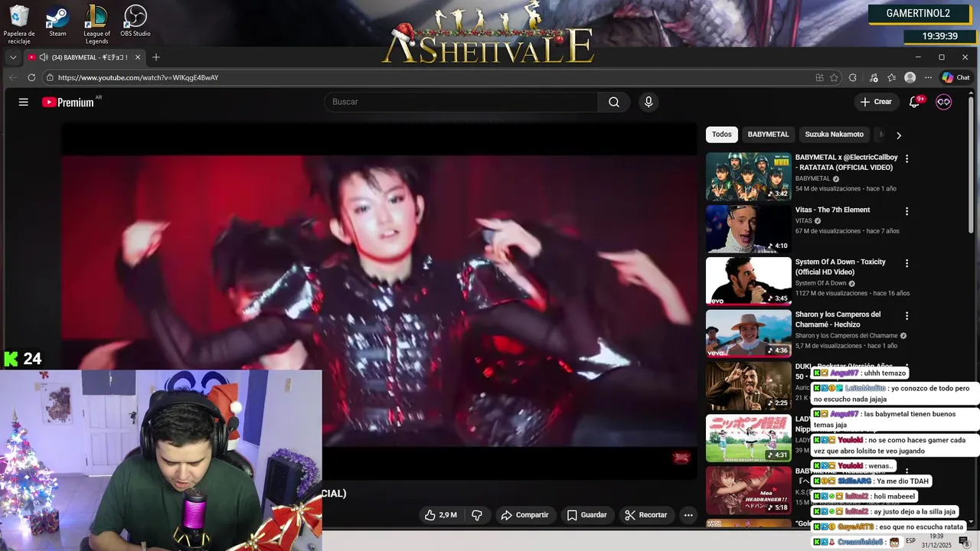Open the System Of A Down channel link
The width and height of the screenshot is (980, 551).
821,283
